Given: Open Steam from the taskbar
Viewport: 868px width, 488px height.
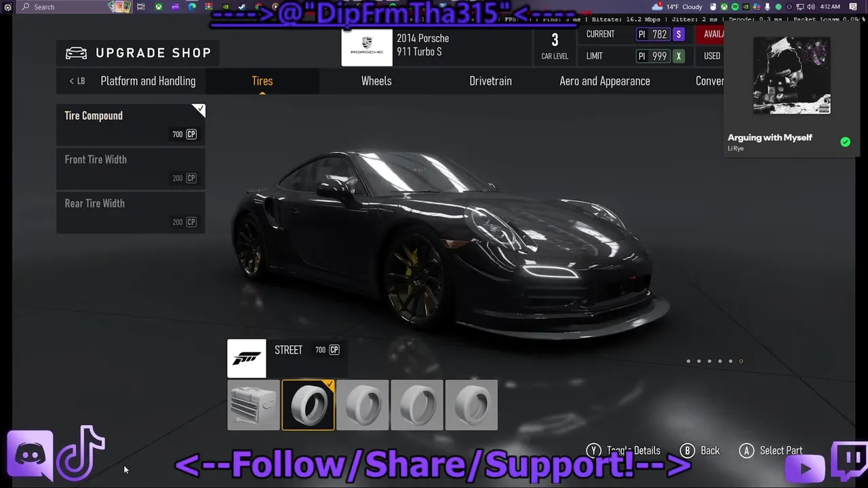Looking at the screenshot, I should click(x=242, y=7).
